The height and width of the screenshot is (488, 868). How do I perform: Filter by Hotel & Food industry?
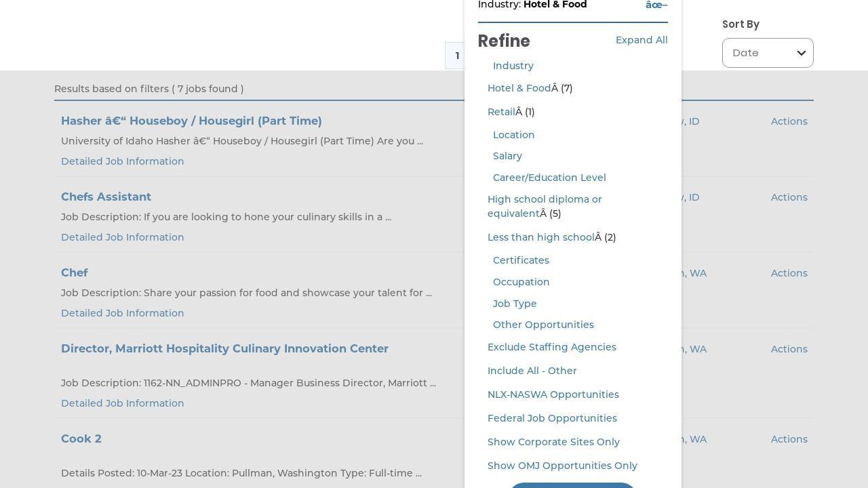coord(519,88)
